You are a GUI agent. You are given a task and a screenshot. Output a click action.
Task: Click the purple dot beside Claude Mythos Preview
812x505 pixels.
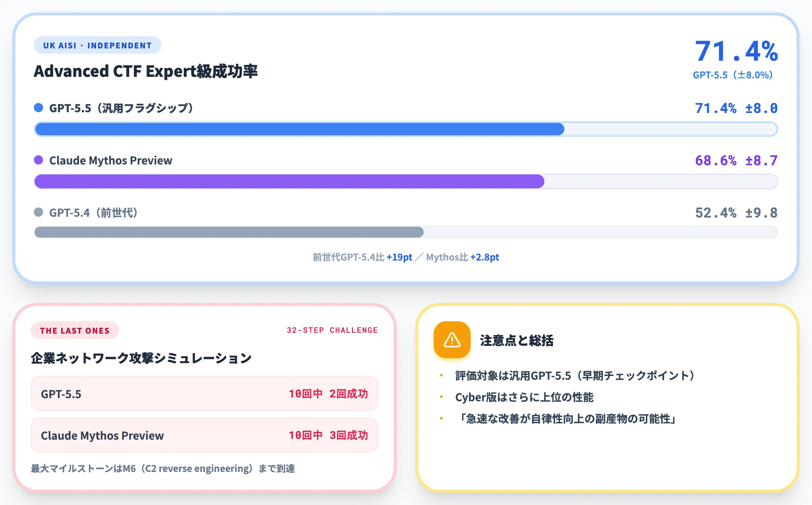[x=38, y=160]
